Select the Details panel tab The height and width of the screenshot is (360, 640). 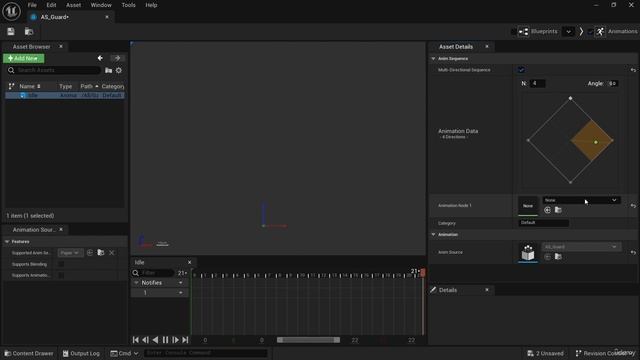[448, 290]
